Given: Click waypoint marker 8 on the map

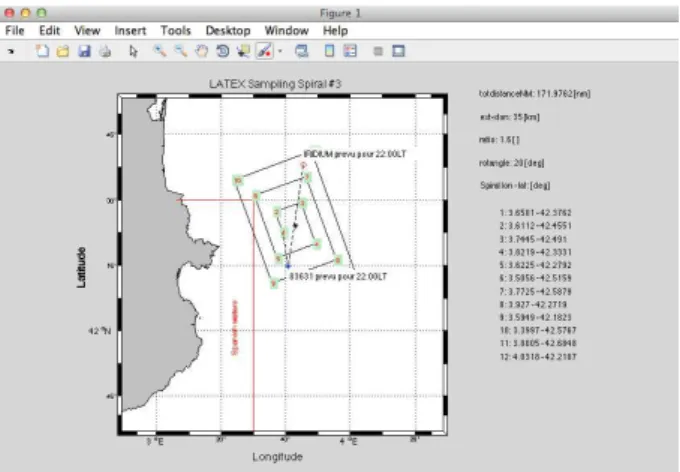Looking at the screenshot, I should coord(338,260).
